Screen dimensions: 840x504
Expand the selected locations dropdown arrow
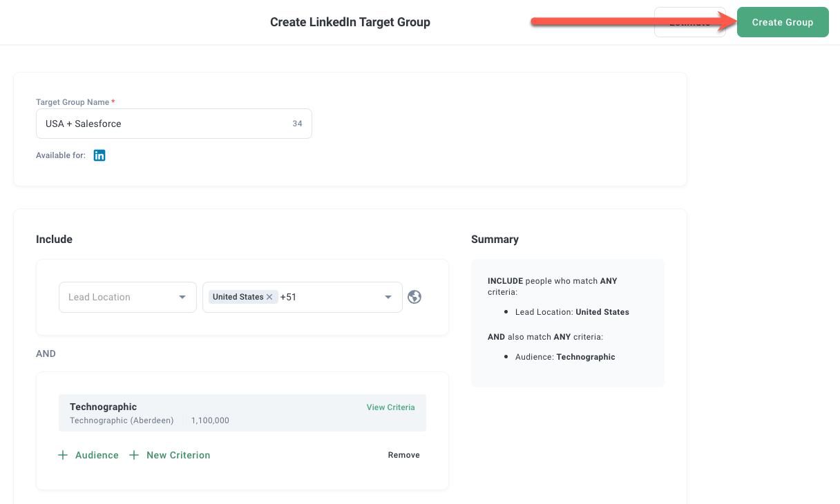388,298
